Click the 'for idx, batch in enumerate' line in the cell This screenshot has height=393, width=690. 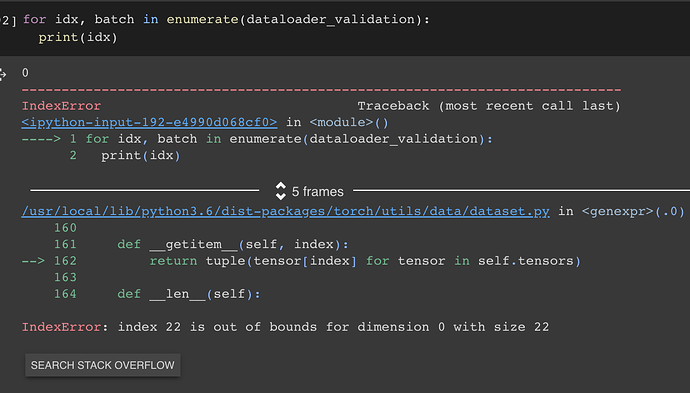pyautogui.click(x=226, y=19)
